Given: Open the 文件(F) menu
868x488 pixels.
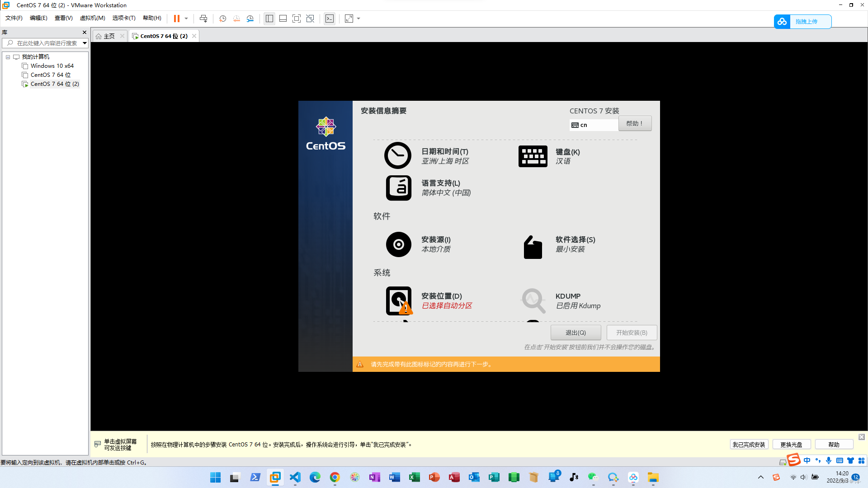Looking at the screenshot, I should [x=14, y=18].
